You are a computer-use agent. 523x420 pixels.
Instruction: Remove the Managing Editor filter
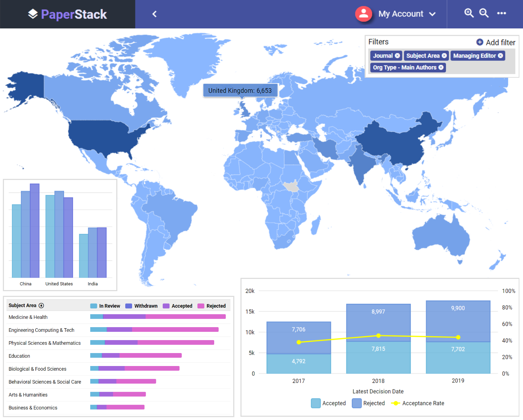[500, 56]
